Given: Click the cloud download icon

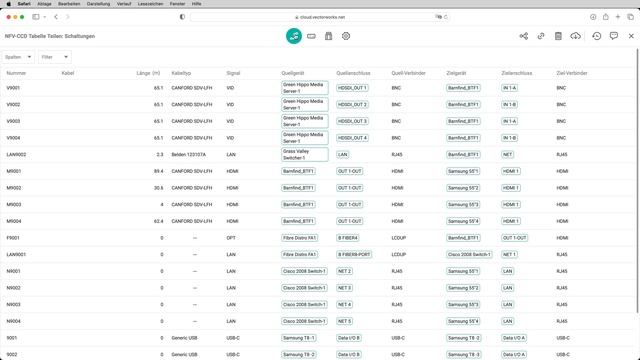Looking at the screenshot, I should click(x=575, y=36).
